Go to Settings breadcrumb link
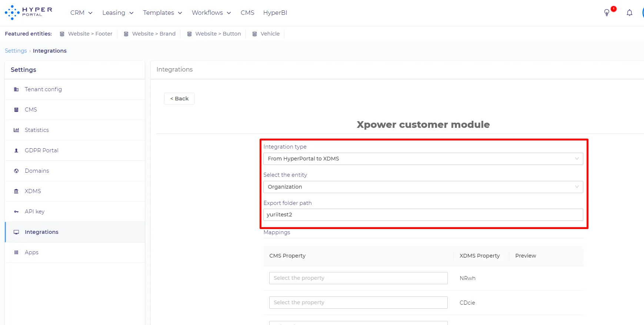This screenshot has width=644, height=325. coord(16,51)
